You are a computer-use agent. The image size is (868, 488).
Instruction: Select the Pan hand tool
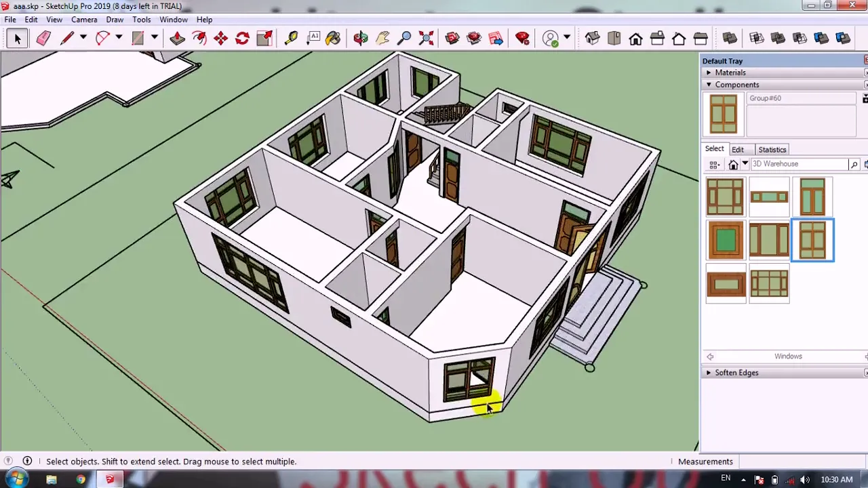pos(382,39)
